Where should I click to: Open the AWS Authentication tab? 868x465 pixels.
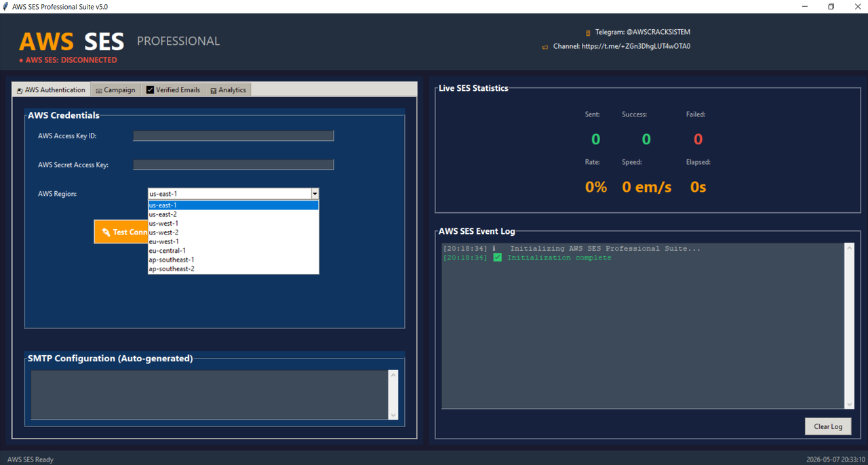tap(51, 89)
